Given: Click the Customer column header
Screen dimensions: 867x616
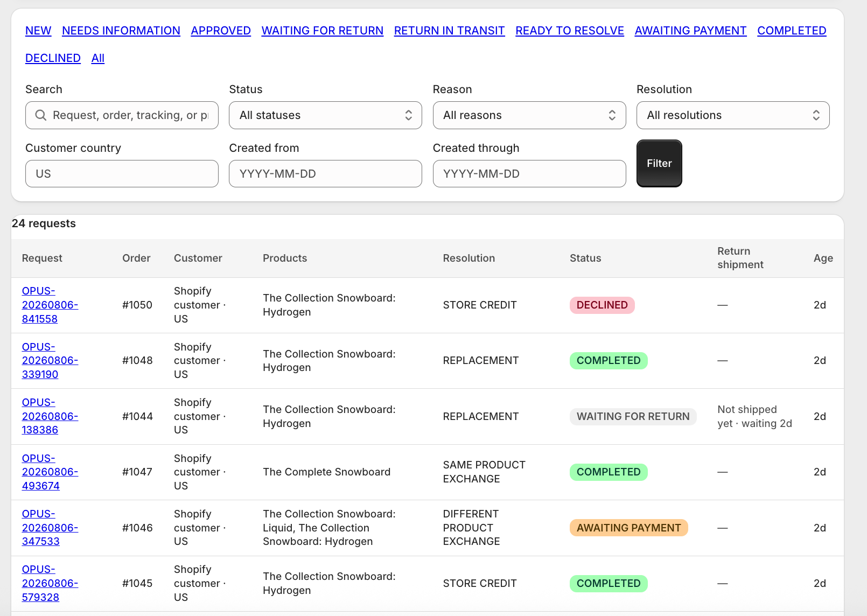Looking at the screenshot, I should [198, 258].
